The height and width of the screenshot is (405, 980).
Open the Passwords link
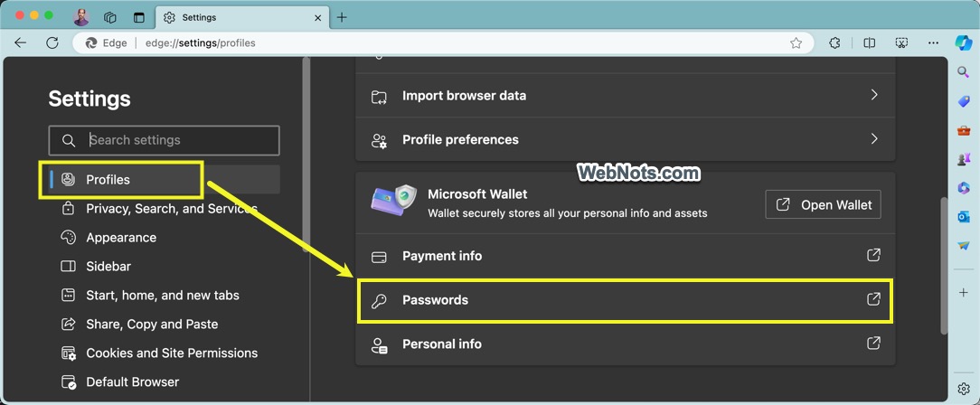point(625,300)
